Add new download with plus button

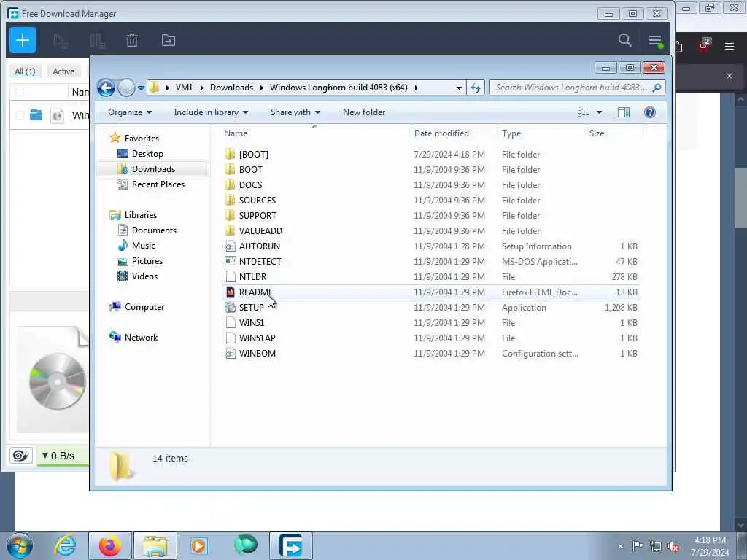click(x=23, y=41)
